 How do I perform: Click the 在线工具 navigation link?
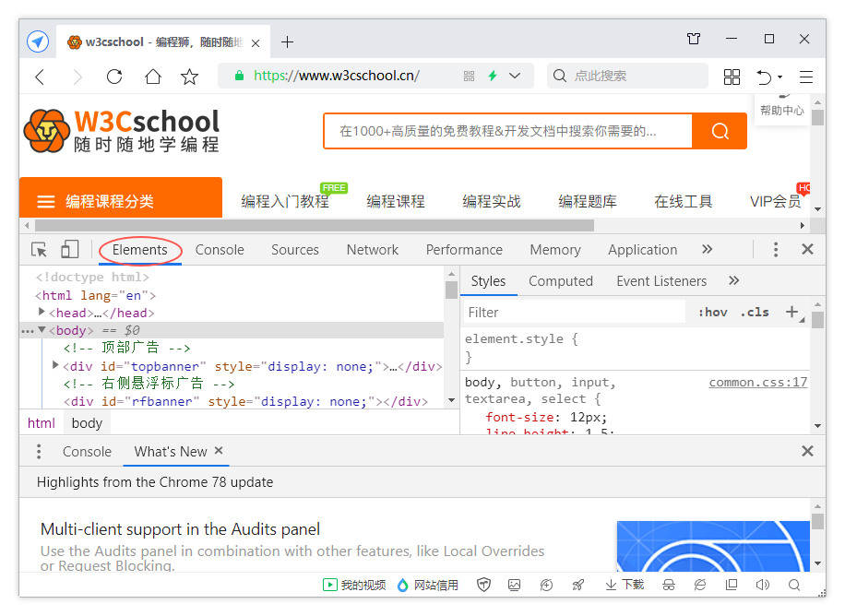point(683,200)
